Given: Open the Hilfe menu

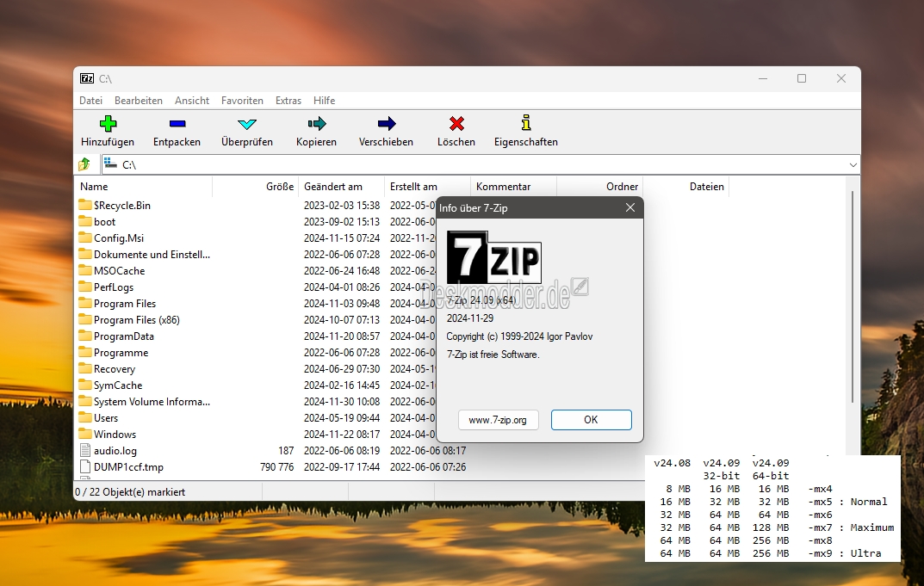Looking at the screenshot, I should click(x=324, y=100).
